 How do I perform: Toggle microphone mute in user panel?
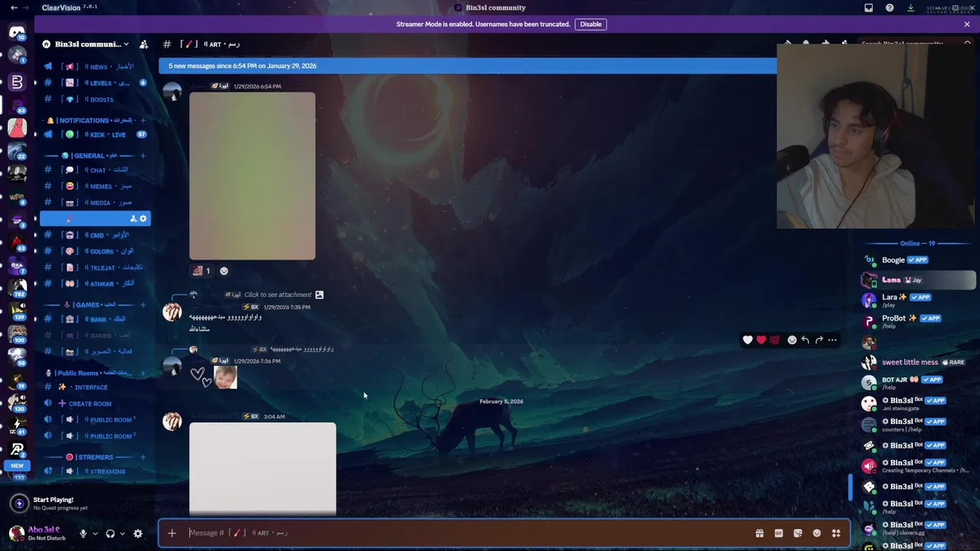83,533
